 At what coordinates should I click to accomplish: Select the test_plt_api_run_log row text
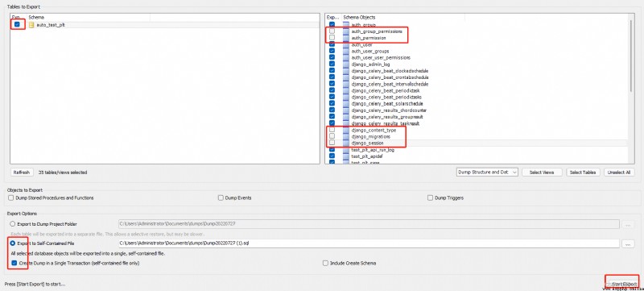(373, 150)
